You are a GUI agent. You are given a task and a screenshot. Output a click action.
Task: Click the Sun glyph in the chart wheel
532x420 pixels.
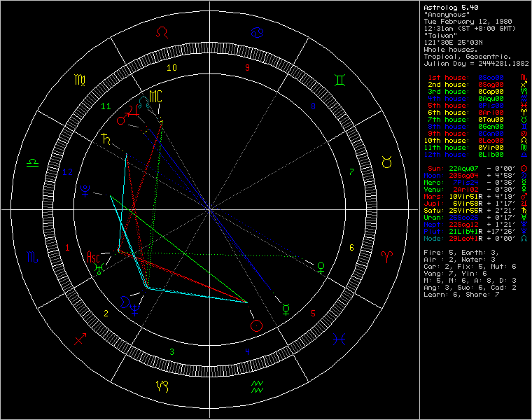pyautogui.click(x=257, y=325)
